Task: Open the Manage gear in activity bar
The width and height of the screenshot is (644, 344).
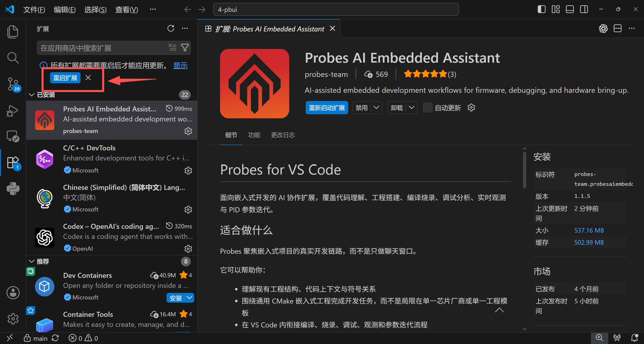Action: pos(13,319)
